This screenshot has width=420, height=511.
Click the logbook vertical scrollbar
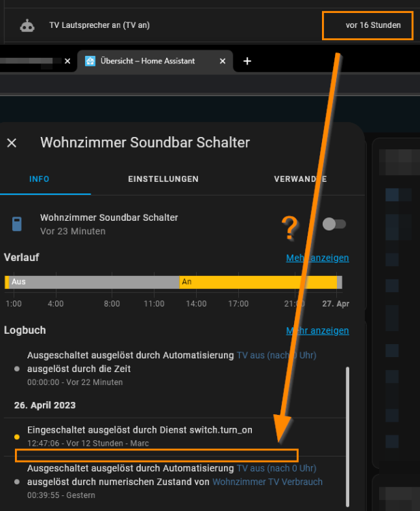click(347, 437)
